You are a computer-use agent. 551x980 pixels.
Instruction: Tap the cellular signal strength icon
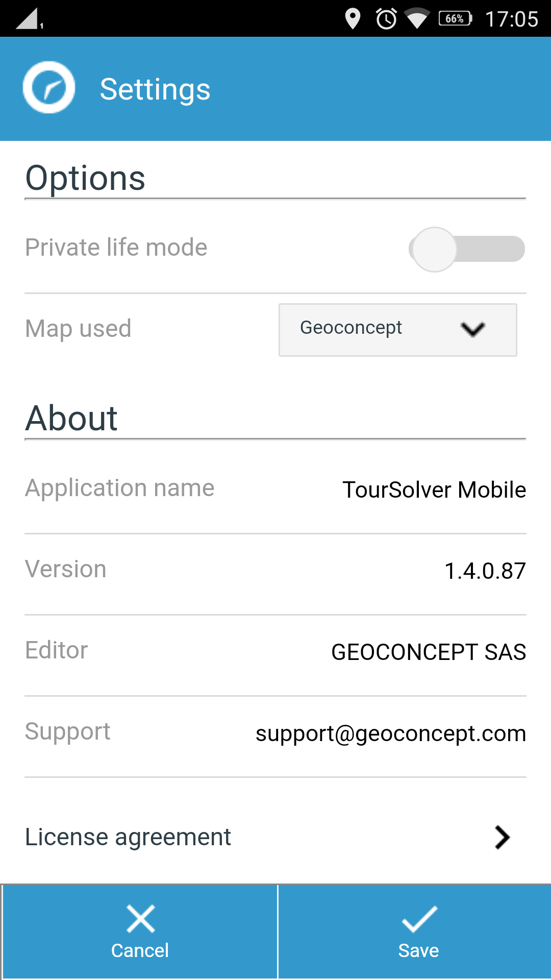[x=28, y=18]
